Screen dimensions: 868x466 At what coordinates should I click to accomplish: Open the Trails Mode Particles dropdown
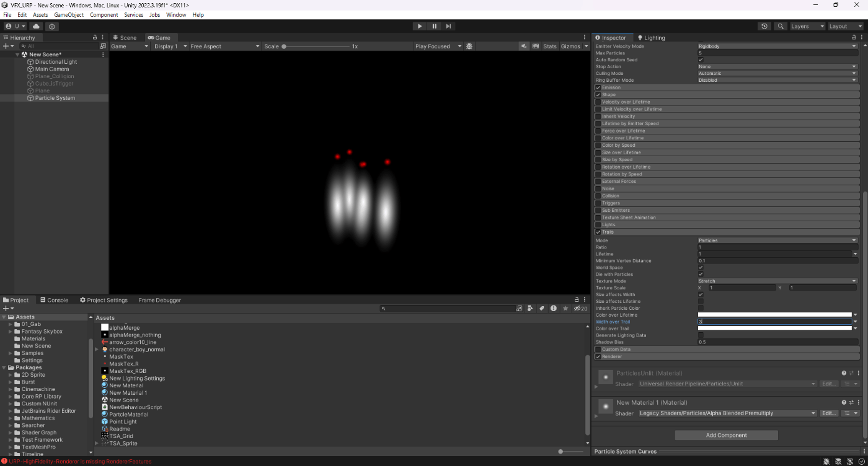pyautogui.click(x=777, y=240)
